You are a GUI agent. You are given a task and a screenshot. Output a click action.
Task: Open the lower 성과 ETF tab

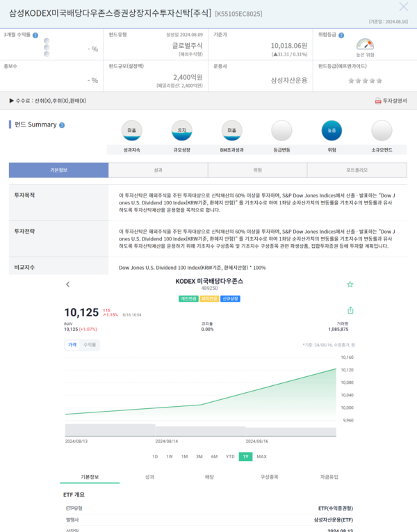149,477
